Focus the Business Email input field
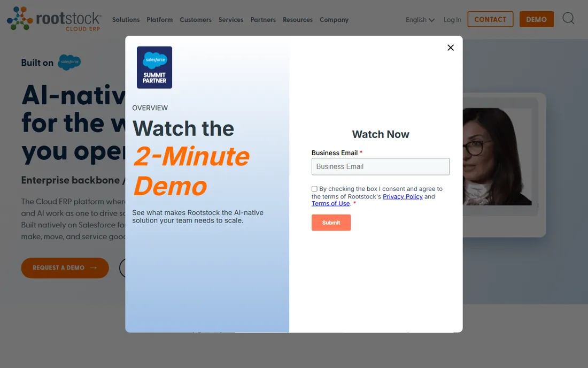The width and height of the screenshot is (588, 368). (x=381, y=166)
